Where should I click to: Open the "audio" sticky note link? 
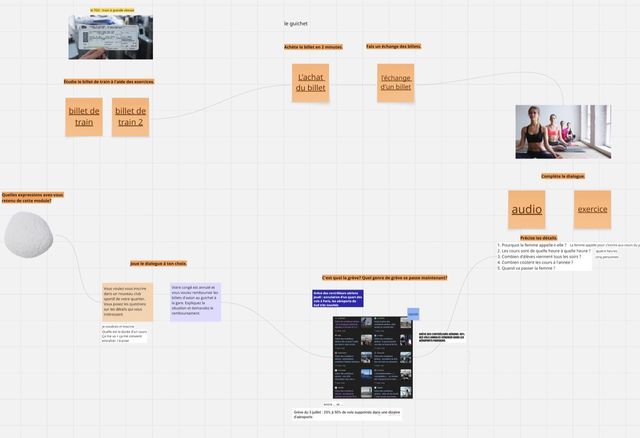(527, 209)
